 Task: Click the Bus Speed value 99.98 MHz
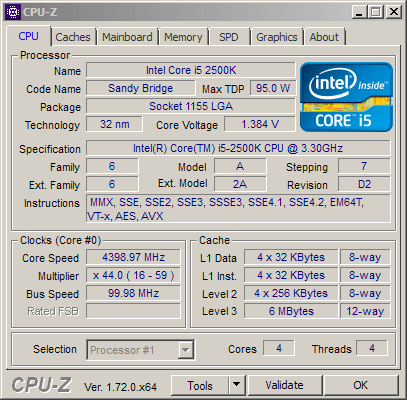point(133,293)
